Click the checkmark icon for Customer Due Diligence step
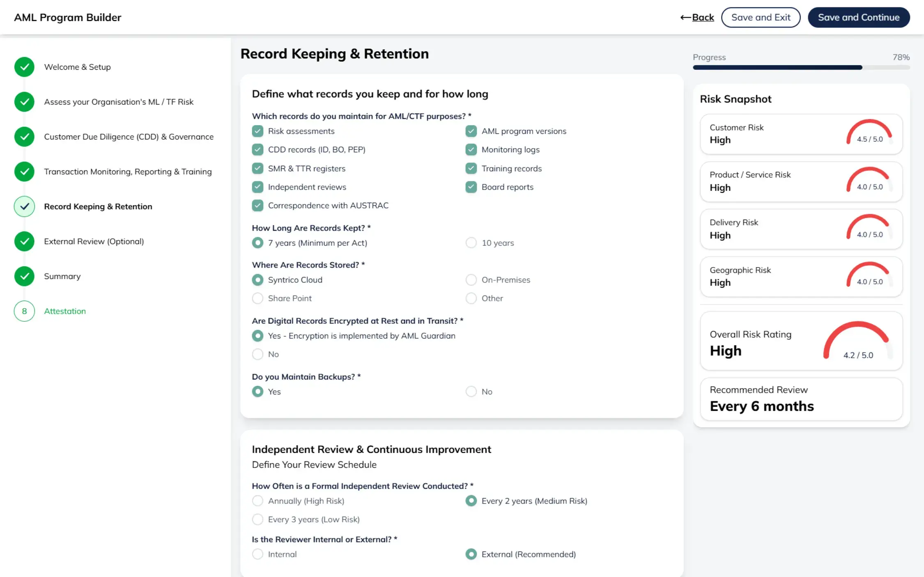This screenshot has width=924, height=577. 24,137
